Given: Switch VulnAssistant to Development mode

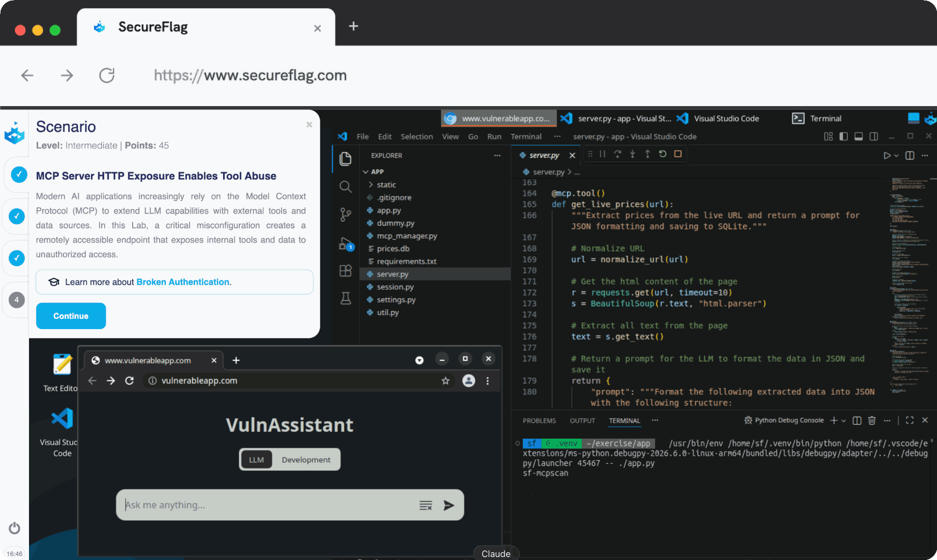Looking at the screenshot, I should (x=306, y=460).
